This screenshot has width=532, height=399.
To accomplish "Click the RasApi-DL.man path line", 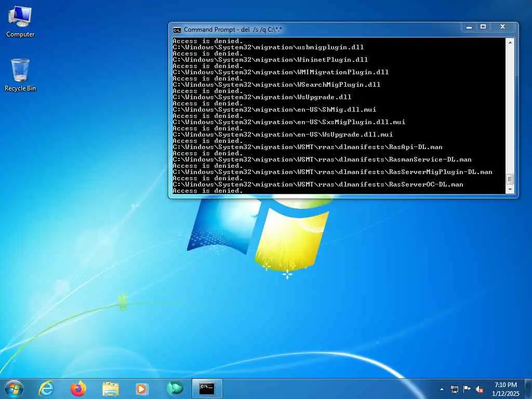I will 308,147.
